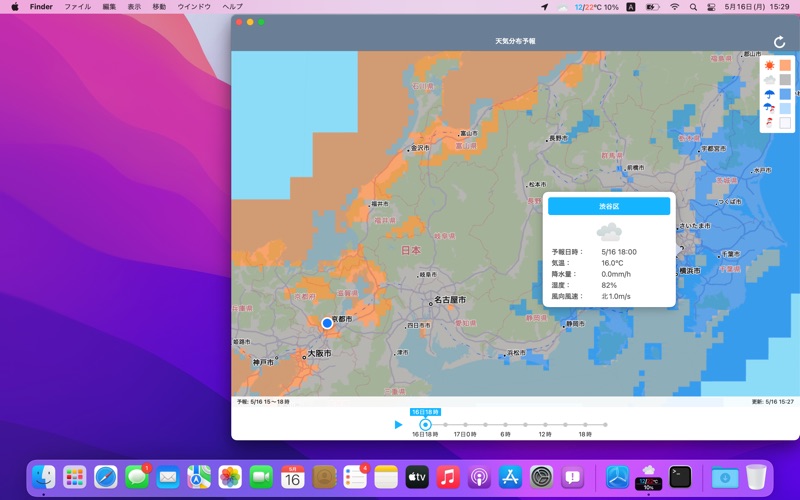
Task: Click the blue location dot near 京都市
Action: click(327, 323)
